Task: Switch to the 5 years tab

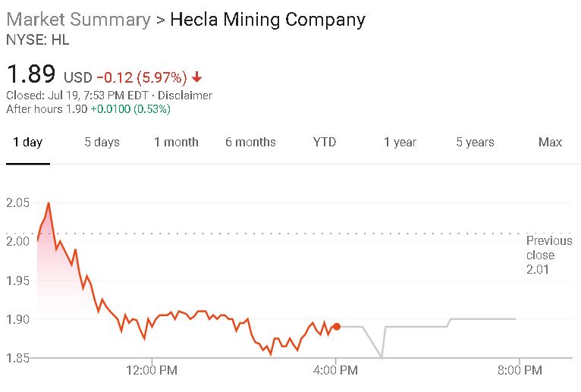Action: (x=475, y=142)
